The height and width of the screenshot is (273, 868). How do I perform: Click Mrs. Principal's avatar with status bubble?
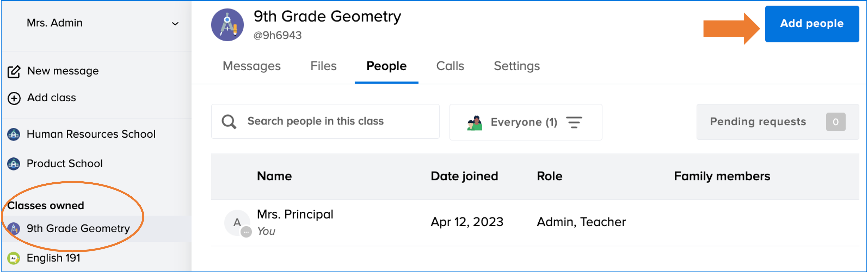click(x=237, y=223)
